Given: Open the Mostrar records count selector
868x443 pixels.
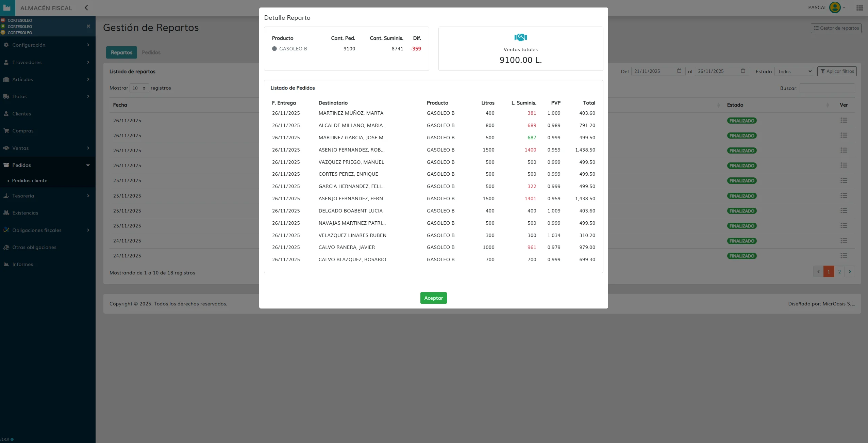Looking at the screenshot, I should click(x=139, y=88).
